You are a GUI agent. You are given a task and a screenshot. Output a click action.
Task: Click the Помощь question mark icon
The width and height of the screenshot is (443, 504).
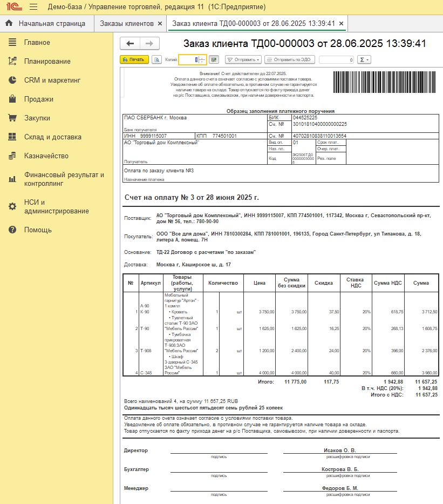pyautogui.click(x=12, y=230)
